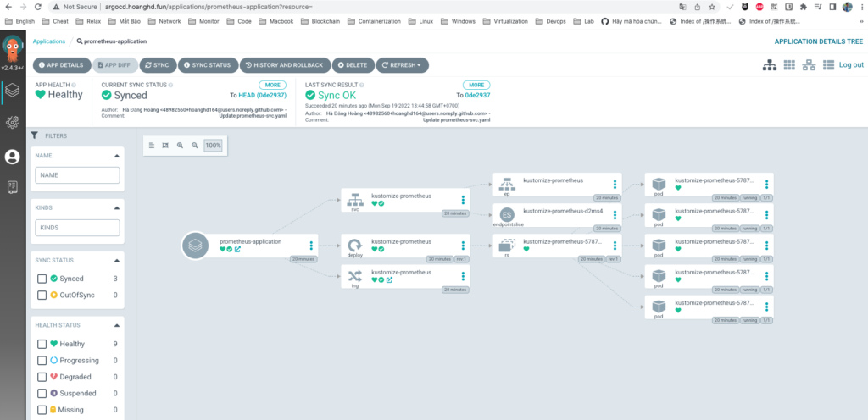Switch to tree view icon
This screenshot has width=868, height=420.
[x=770, y=64]
